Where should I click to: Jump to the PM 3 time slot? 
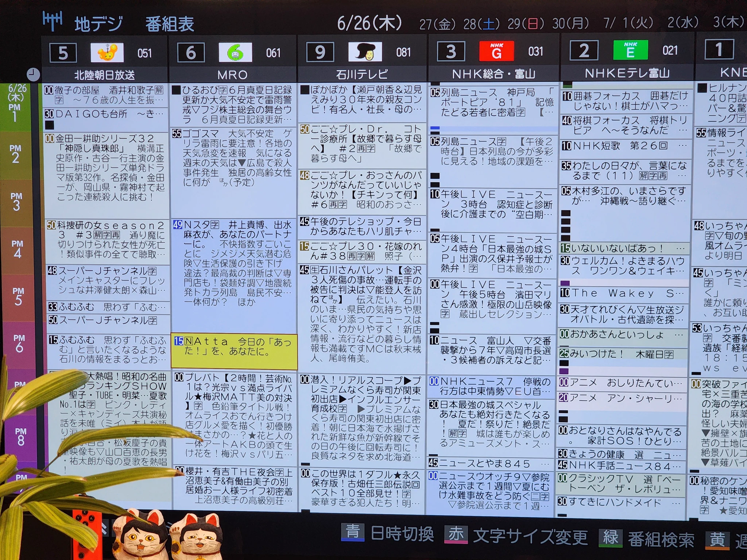(x=16, y=202)
